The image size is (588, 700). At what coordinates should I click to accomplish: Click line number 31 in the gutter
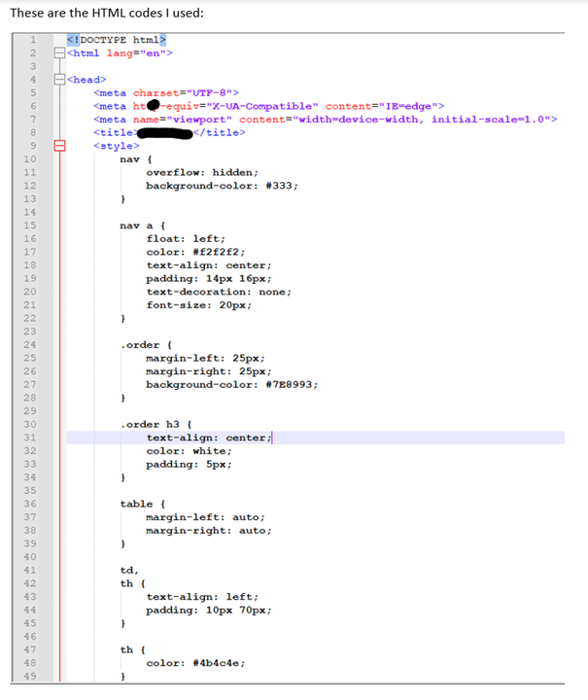pyautogui.click(x=30, y=437)
